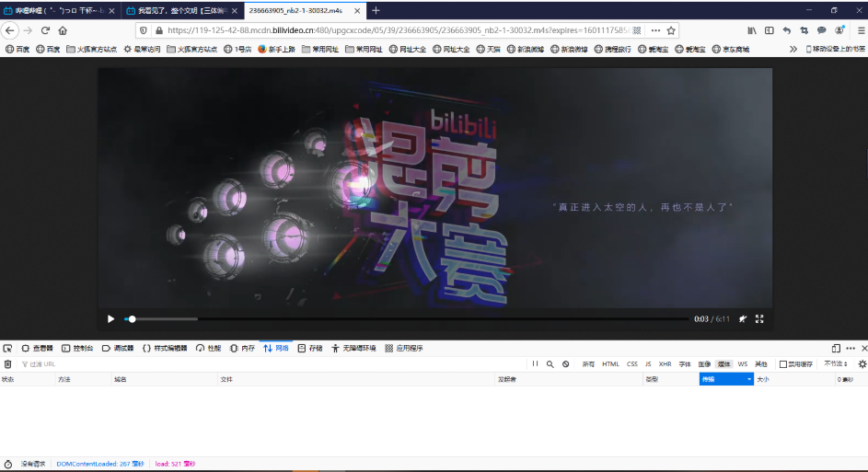Open the chat bubble icon in toolbar
The width and height of the screenshot is (868, 472).
[x=821, y=30]
